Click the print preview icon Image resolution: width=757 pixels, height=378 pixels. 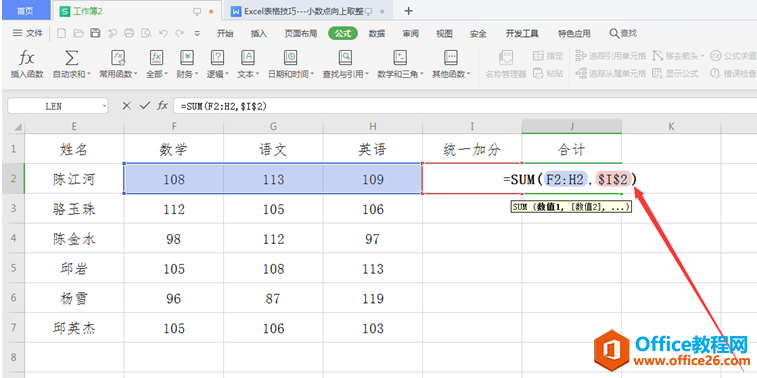pos(146,33)
